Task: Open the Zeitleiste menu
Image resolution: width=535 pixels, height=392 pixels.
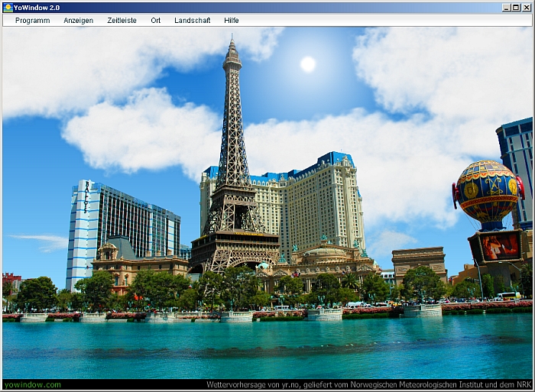Action: click(122, 21)
